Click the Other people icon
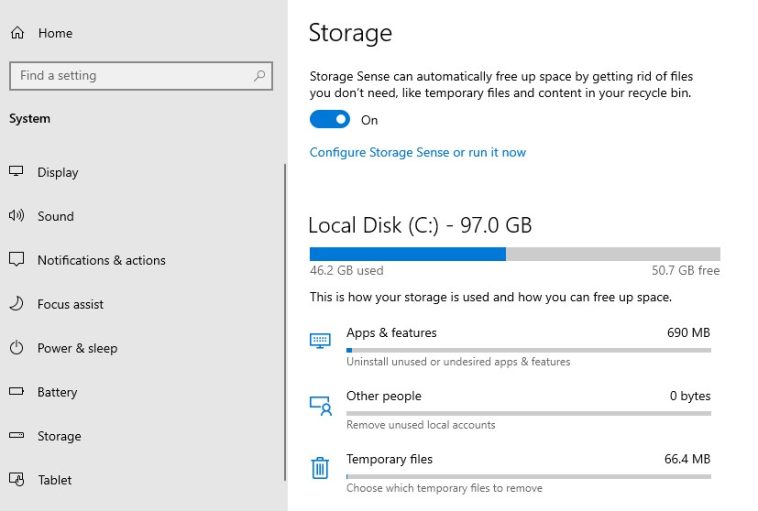 (320, 404)
